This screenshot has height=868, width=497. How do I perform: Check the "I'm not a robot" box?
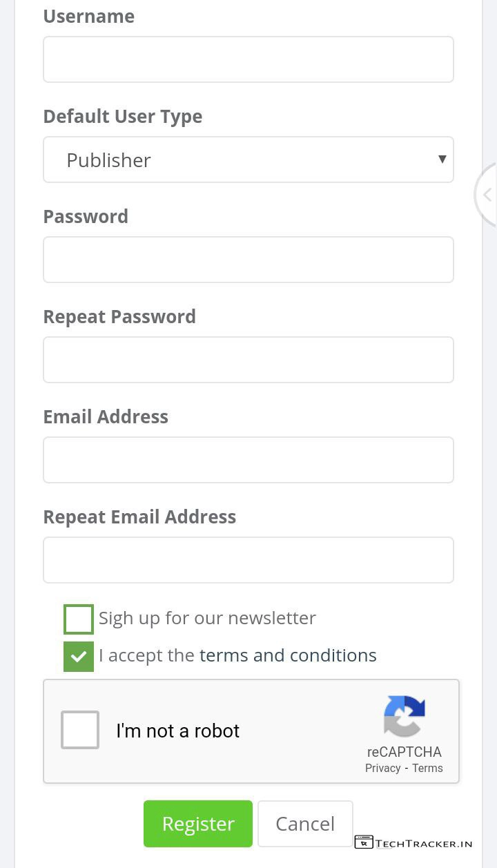[80, 730]
